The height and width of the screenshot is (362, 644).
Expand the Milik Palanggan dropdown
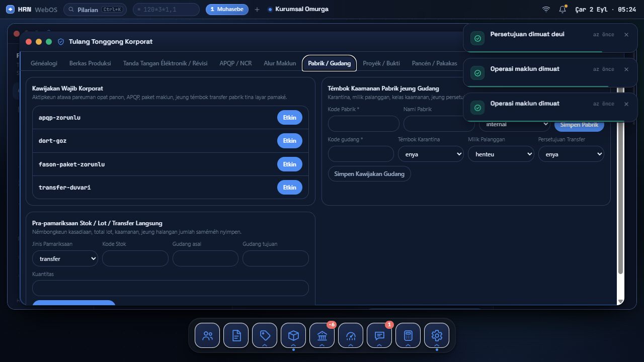[x=501, y=154]
